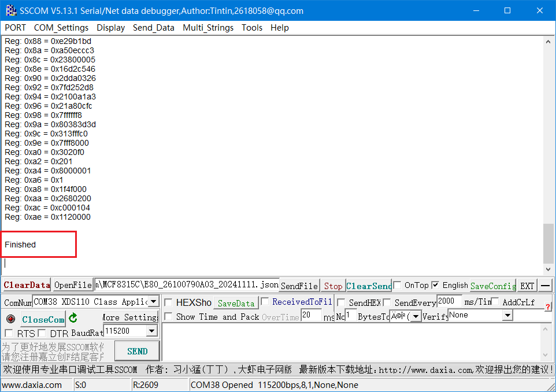556x392 pixels.
Task: Click the red question mark help icon
Action: tap(547, 307)
